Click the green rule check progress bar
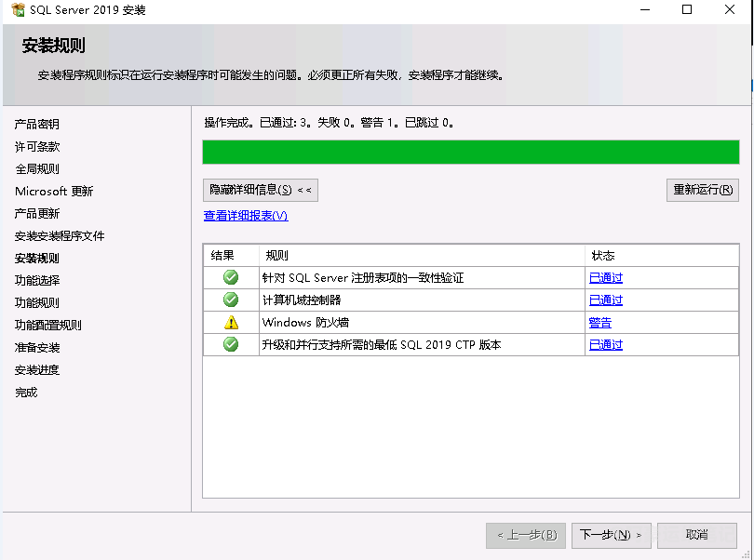 click(471, 152)
